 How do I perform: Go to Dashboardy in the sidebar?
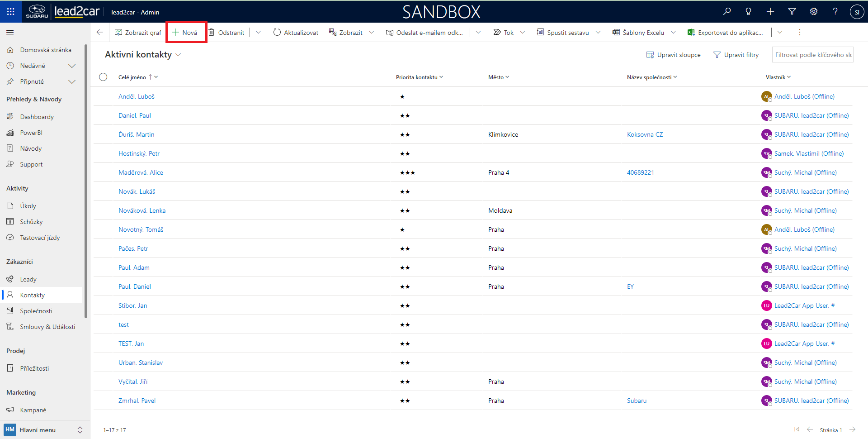click(x=37, y=117)
